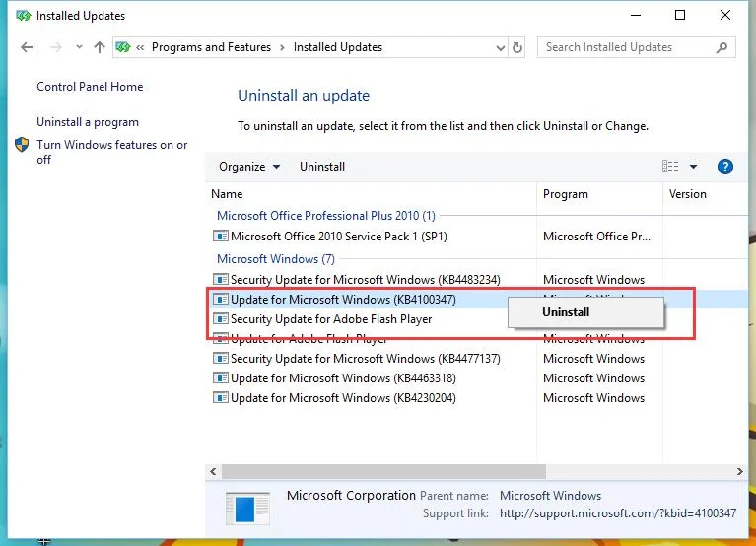Maximize the Installed Updates window
This screenshot has height=546, width=756.
point(680,16)
